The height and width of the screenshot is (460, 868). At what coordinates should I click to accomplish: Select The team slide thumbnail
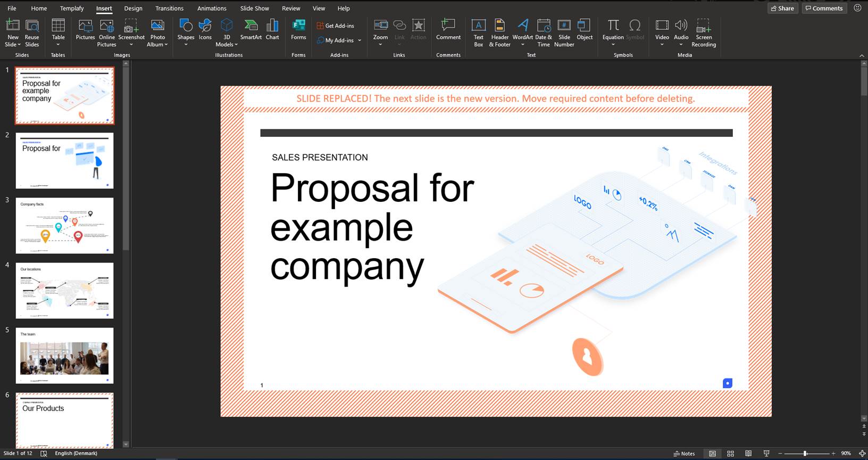[x=64, y=355]
